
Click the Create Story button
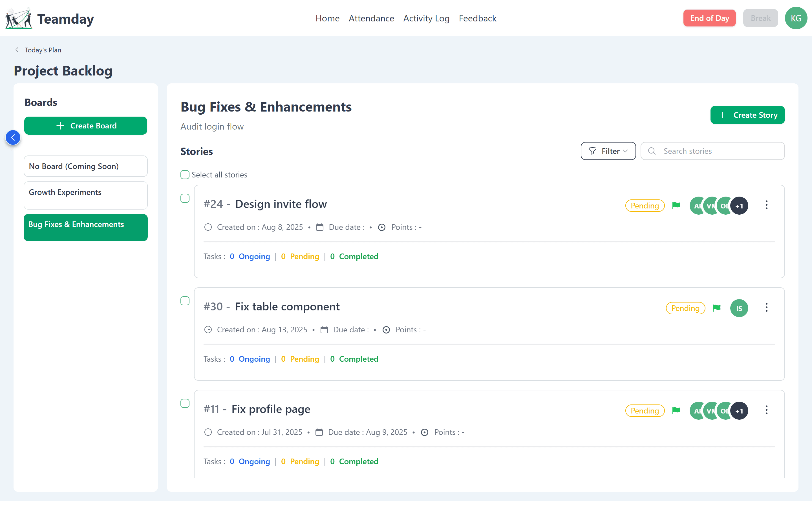click(747, 115)
